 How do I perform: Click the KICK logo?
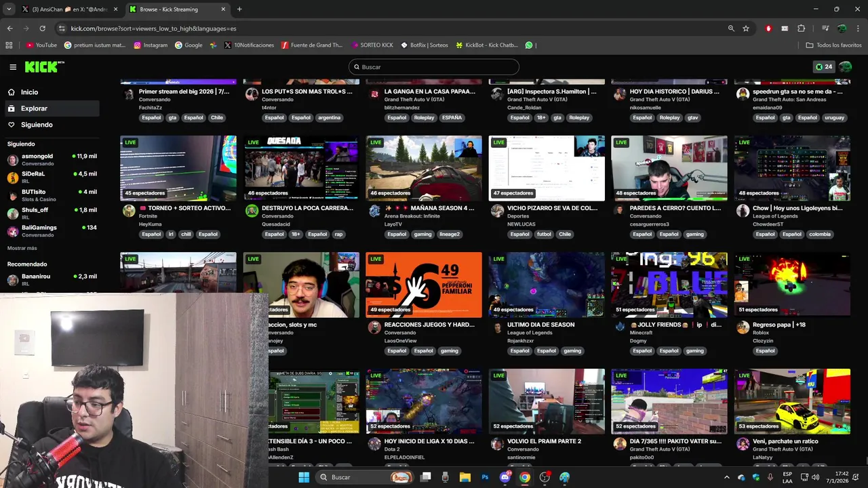(x=44, y=66)
